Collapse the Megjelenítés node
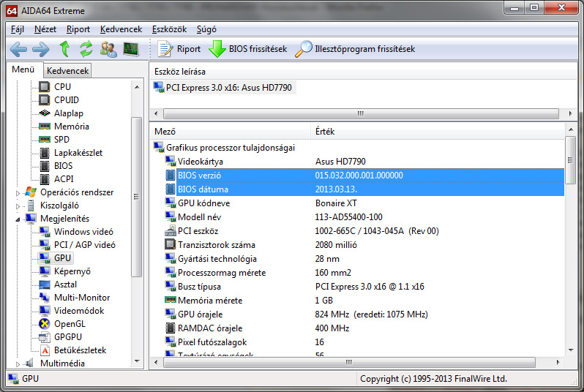Viewport: 584px width, 392px height. [18, 219]
